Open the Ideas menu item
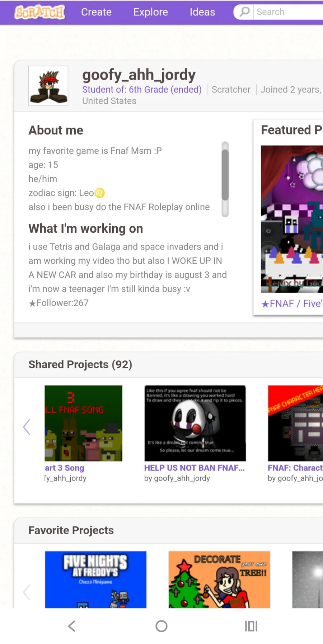This screenshot has height=644, width=323. (202, 12)
